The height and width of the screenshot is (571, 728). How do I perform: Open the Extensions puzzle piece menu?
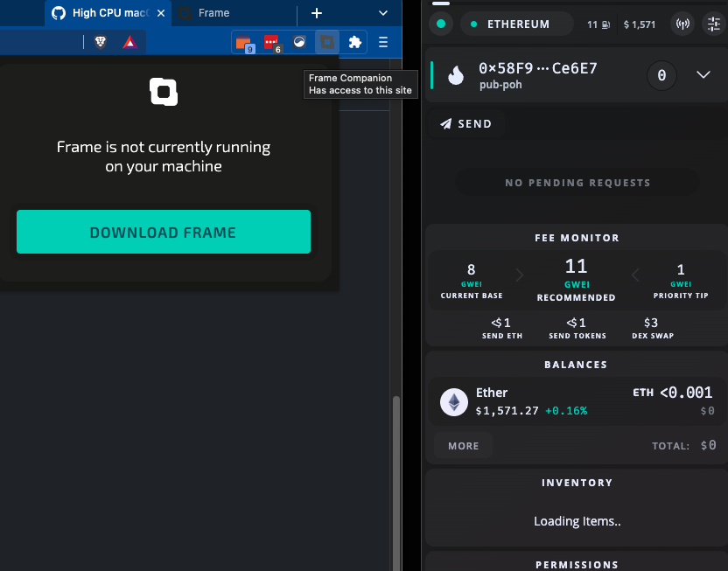[x=354, y=42]
